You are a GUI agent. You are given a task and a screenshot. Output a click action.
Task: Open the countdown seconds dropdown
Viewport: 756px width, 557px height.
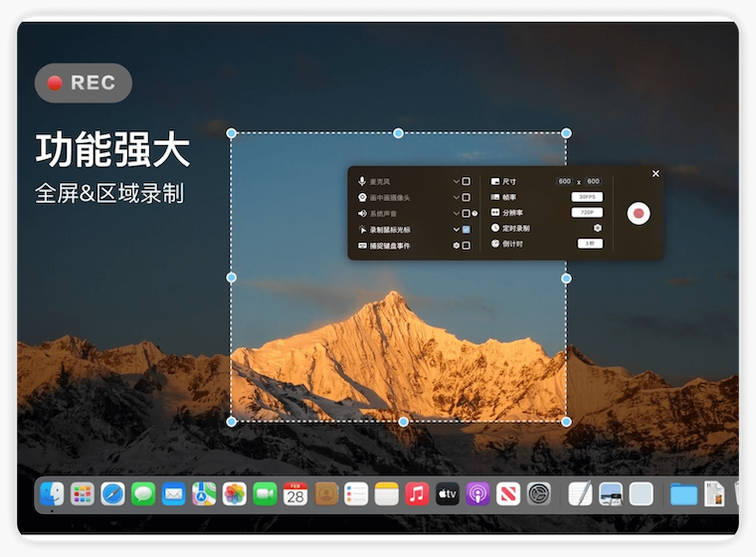tap(590, 244)
